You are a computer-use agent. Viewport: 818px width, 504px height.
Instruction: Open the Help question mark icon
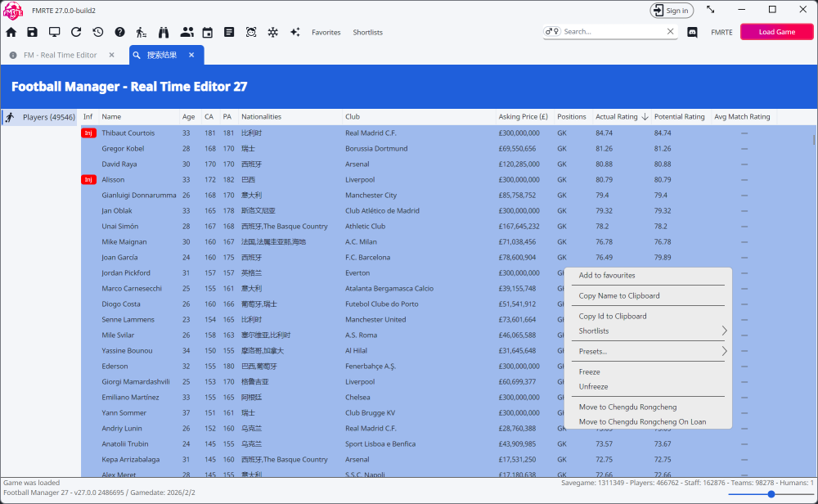coord(120,33)
